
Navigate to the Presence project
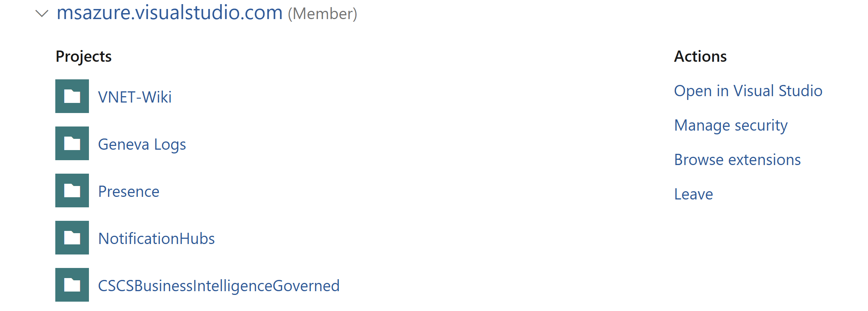coord(129,191)
